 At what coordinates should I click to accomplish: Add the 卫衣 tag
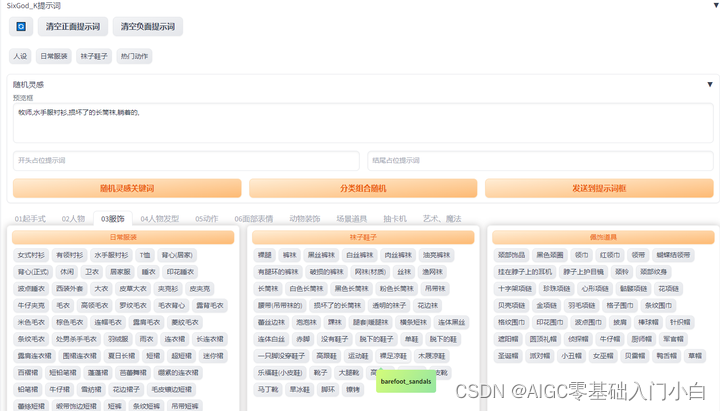pyautogui.click(x=92, y=272)
